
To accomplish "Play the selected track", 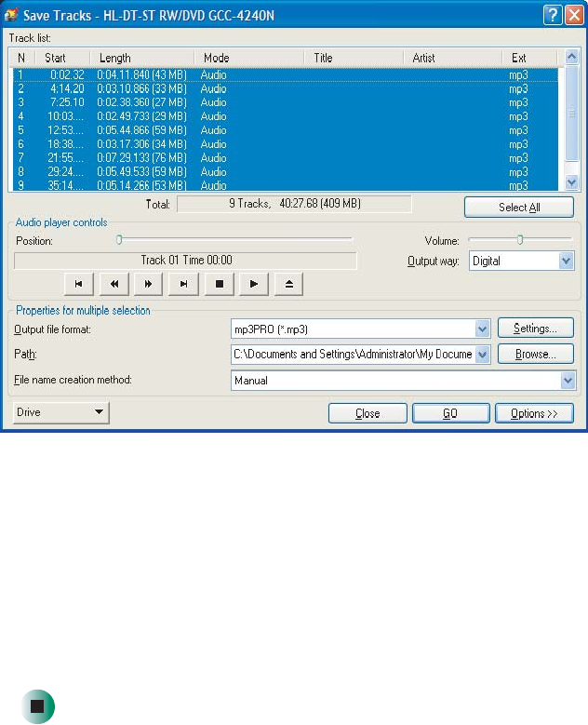I will pyautogui.click(x=254, y=284).
